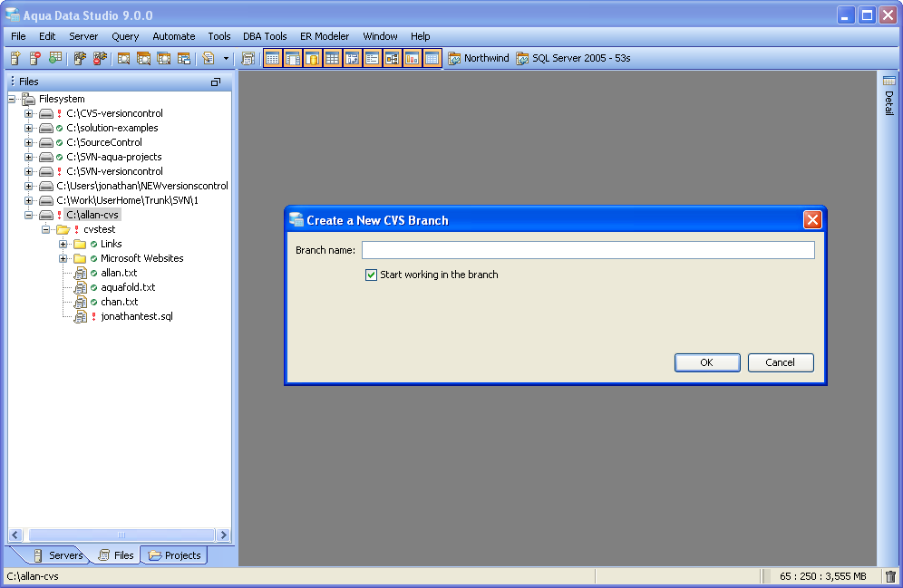Click the script editor pencil document icon

pos(209,58)
